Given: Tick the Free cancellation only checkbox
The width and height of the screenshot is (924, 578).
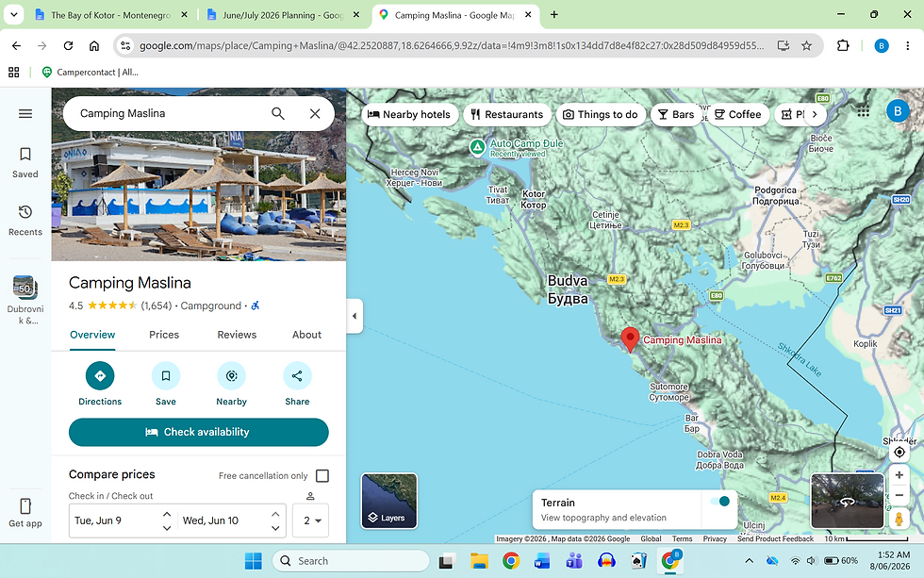Looking at the screenshot, I should [x=322, y=475].
